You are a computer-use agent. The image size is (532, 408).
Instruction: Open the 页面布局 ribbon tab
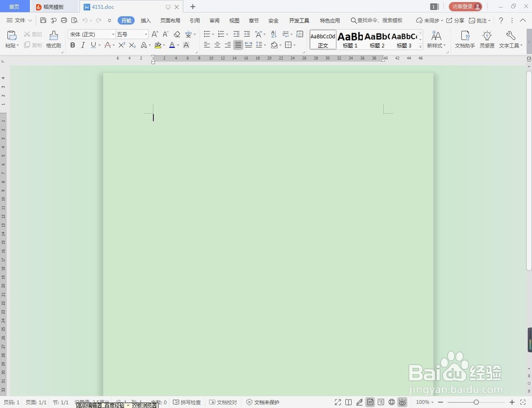(170, 20)
